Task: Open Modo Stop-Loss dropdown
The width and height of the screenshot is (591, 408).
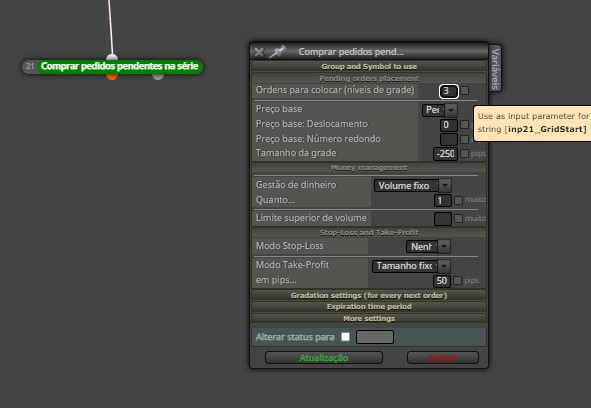Action: pyautogui.click(x=428, y=247)
